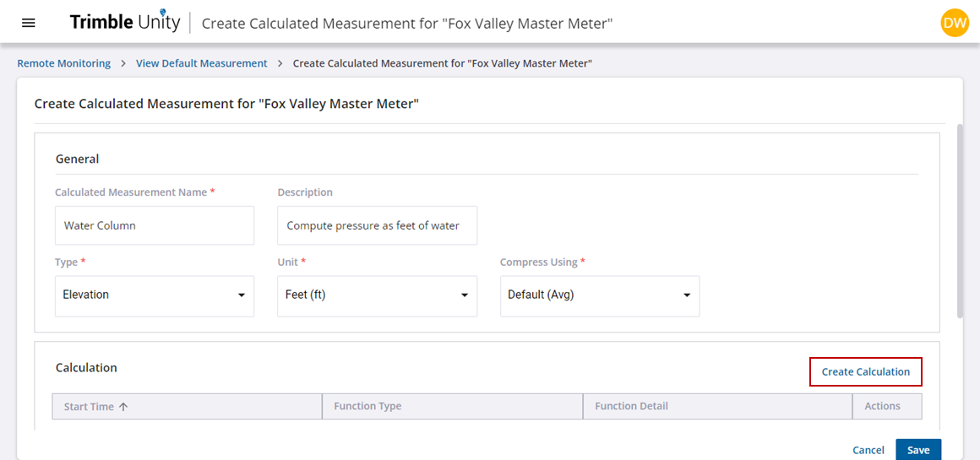Click Create Calculation link

[x=866, y=372]
